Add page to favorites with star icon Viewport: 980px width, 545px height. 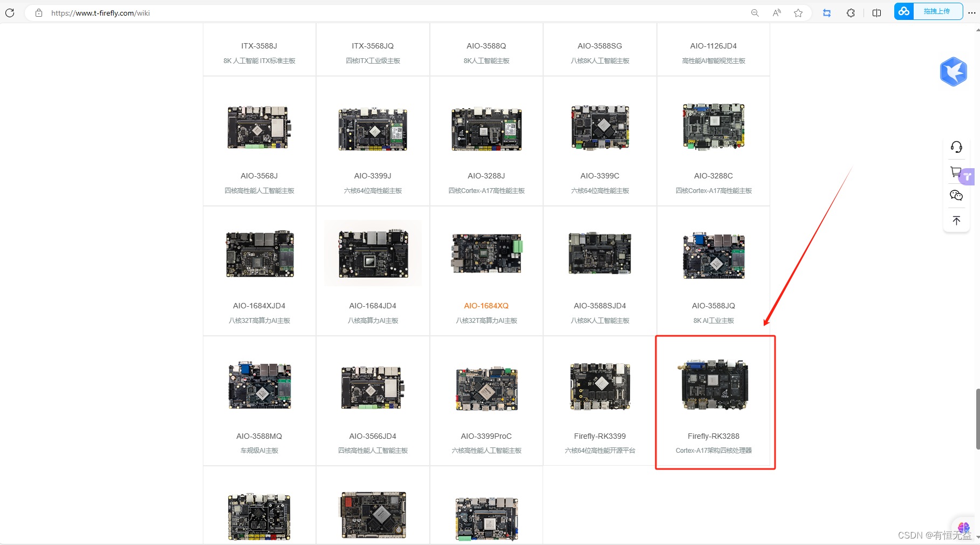point(798,13)
